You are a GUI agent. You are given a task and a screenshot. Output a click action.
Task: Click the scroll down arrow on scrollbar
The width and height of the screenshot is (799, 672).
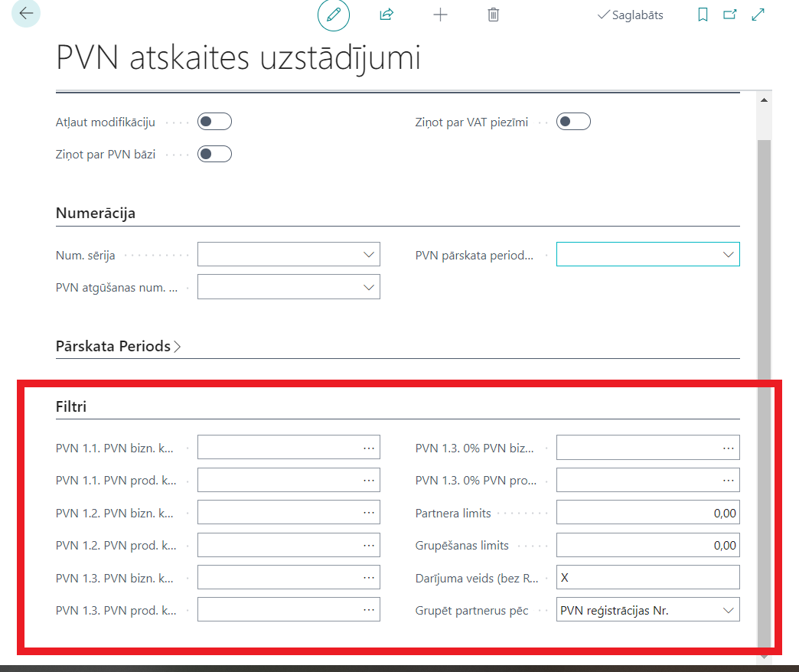click(x=763, y=656)
